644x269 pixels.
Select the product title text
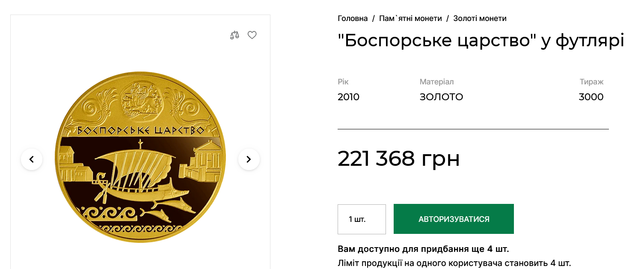481,40
